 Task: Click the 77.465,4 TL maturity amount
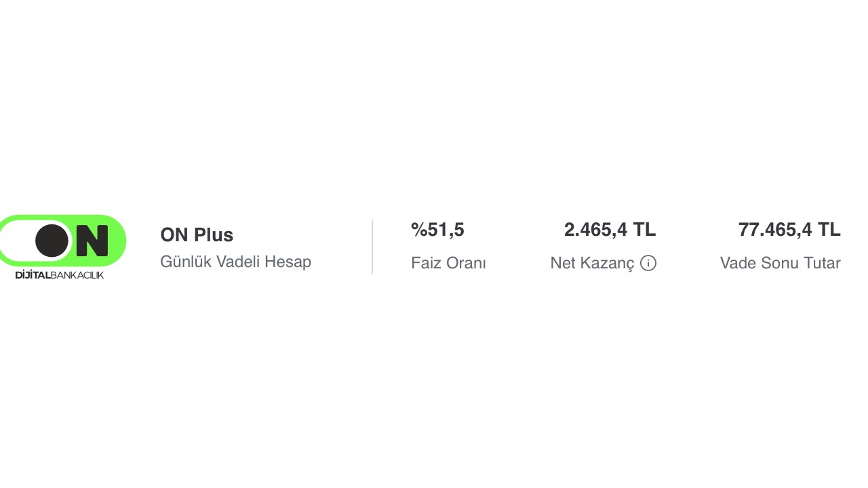click(x=789, y=230)
